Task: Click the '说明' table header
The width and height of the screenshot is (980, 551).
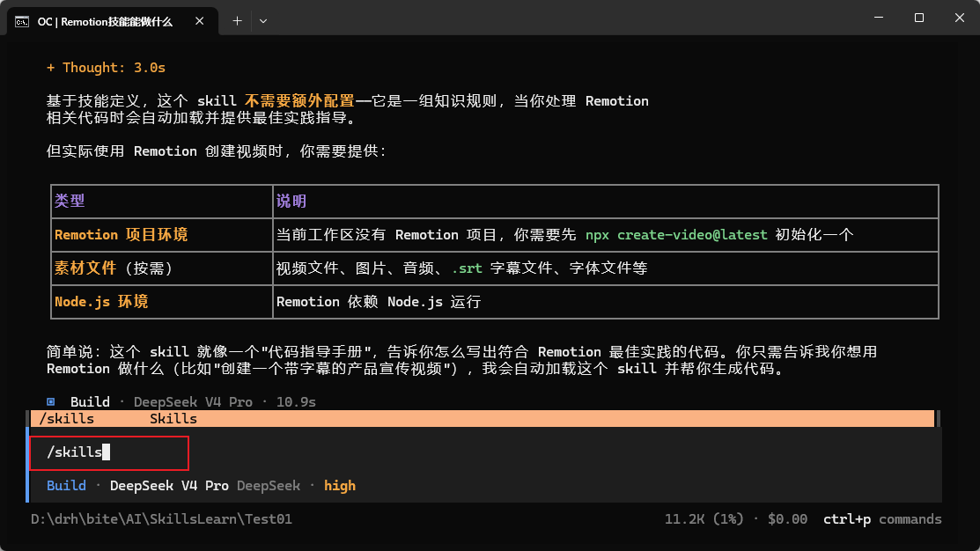Action: click(x=606, y=202)
